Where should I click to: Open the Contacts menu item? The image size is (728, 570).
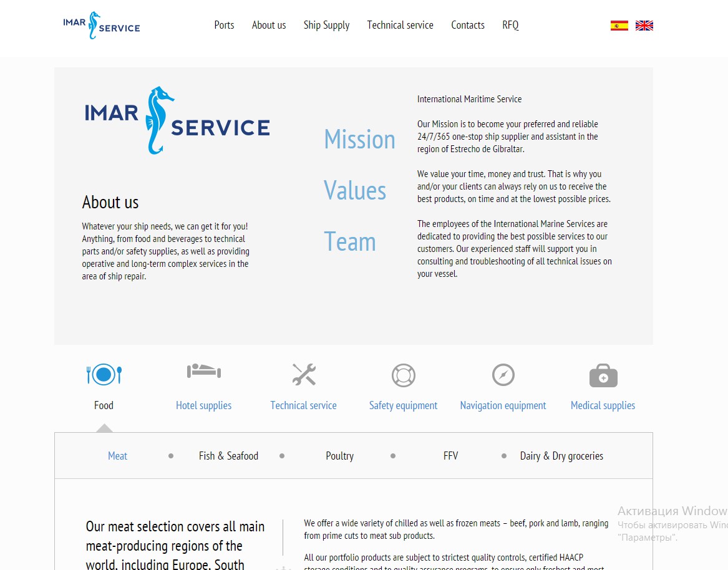[467, 25]
